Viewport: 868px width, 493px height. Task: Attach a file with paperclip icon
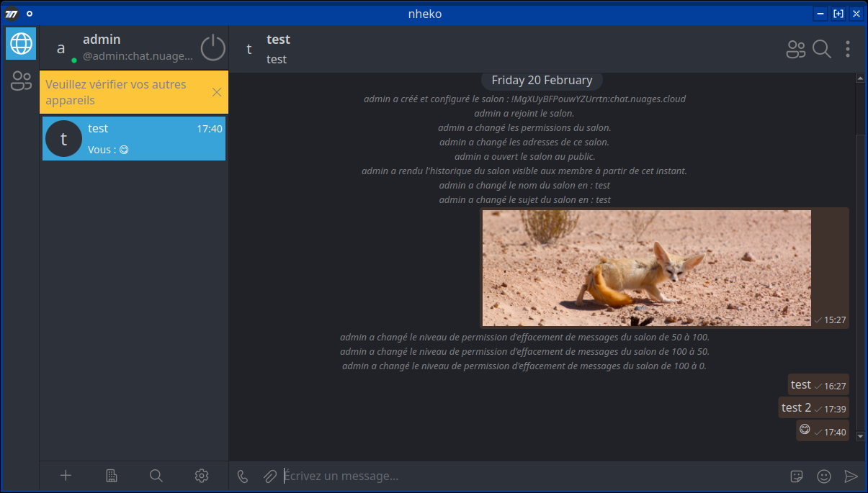pos(269,476)
